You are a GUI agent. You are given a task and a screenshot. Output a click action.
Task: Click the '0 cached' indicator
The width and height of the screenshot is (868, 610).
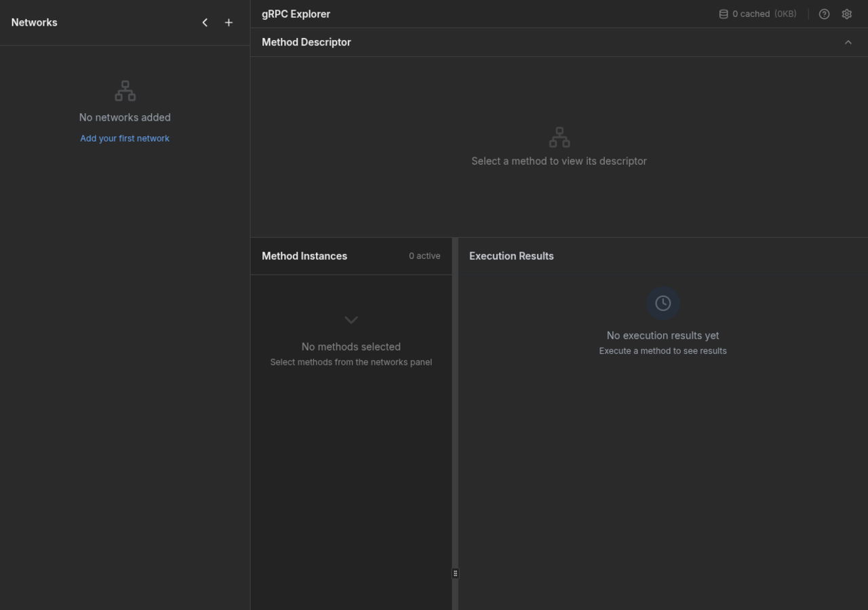(x=751, y=14)
